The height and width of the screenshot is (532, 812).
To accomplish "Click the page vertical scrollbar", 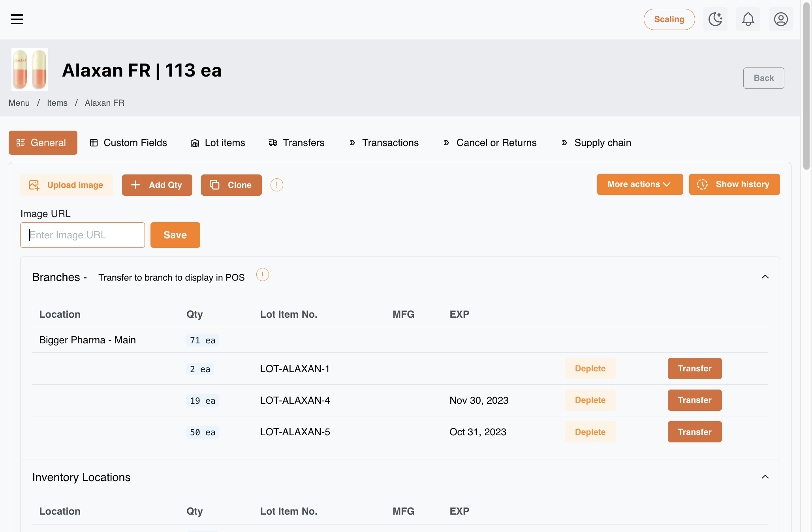I will pyautogui.click(x=806, y=85).
